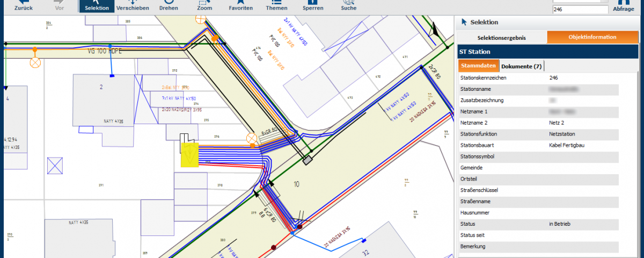Choose the Verschieben pan tool
The width and height of the screenshot is (644, 258).
coord(133,5)
